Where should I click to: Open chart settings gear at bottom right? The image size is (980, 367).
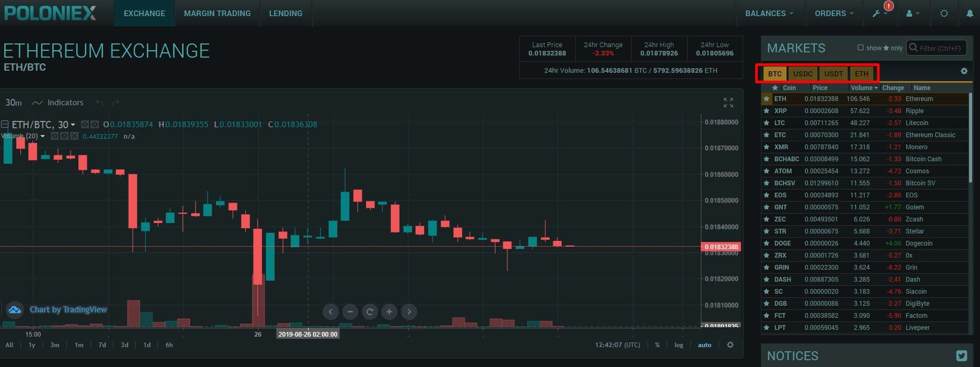coord(730,345)
